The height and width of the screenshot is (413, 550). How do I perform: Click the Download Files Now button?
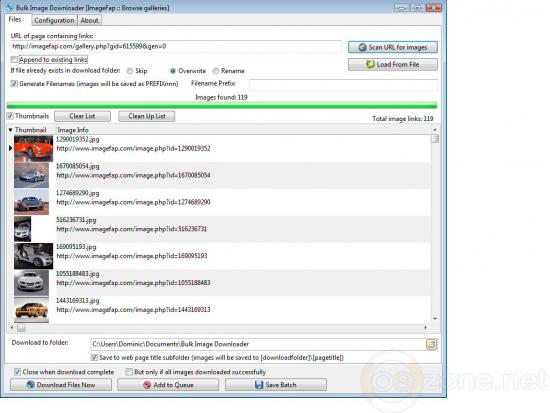(61, 385)
